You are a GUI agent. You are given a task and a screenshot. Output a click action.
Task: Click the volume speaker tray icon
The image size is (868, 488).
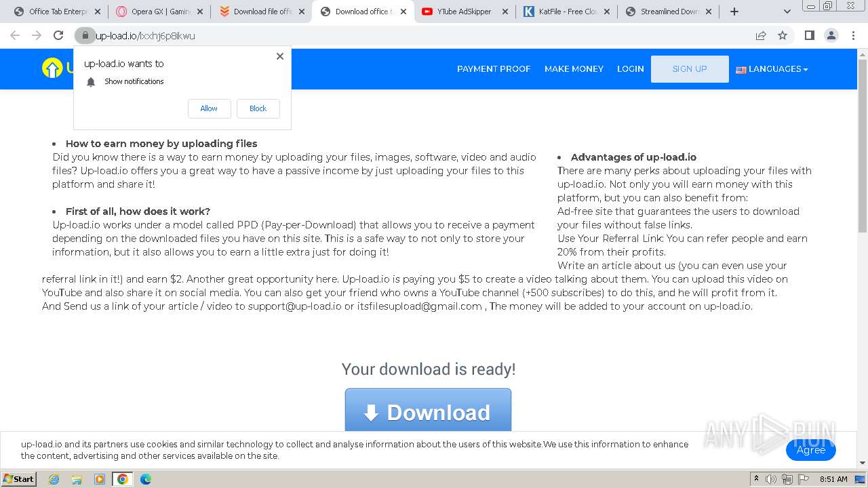click(771, 479)
